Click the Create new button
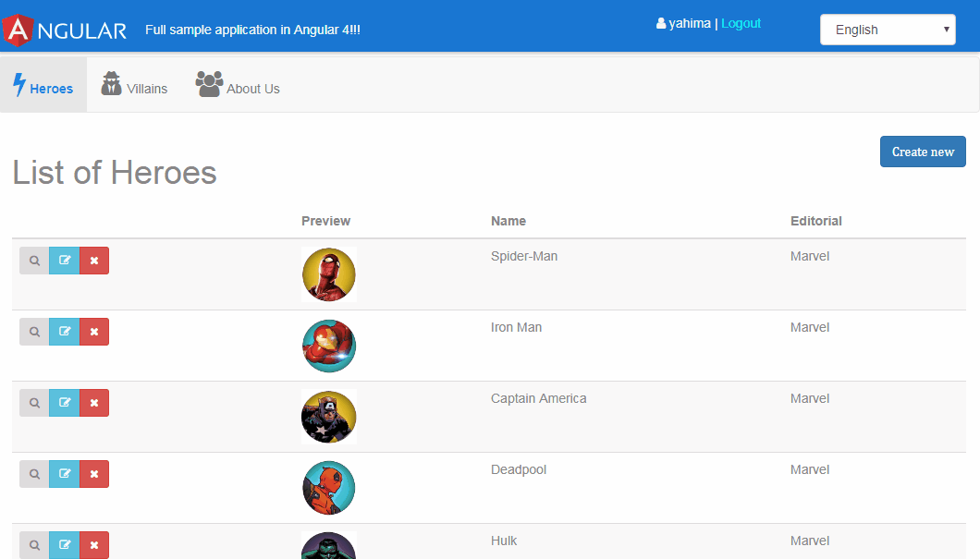 pos(923,152)
